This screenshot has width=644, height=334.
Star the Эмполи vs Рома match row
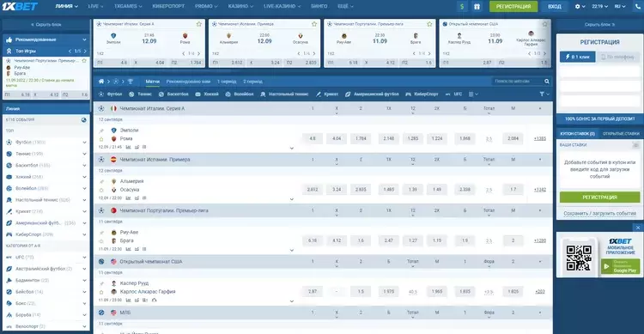(101, 139)
